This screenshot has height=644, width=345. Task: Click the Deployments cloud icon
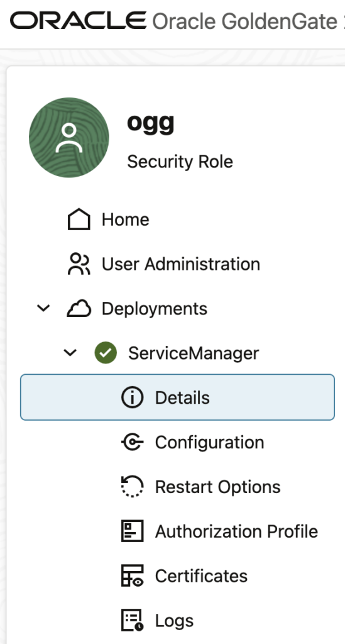79,308
